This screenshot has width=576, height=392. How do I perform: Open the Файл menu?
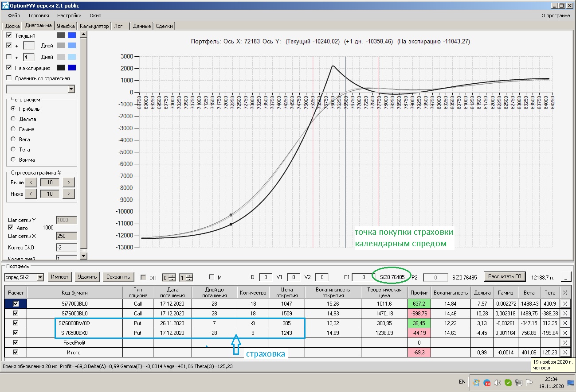[x=14, y=16]
